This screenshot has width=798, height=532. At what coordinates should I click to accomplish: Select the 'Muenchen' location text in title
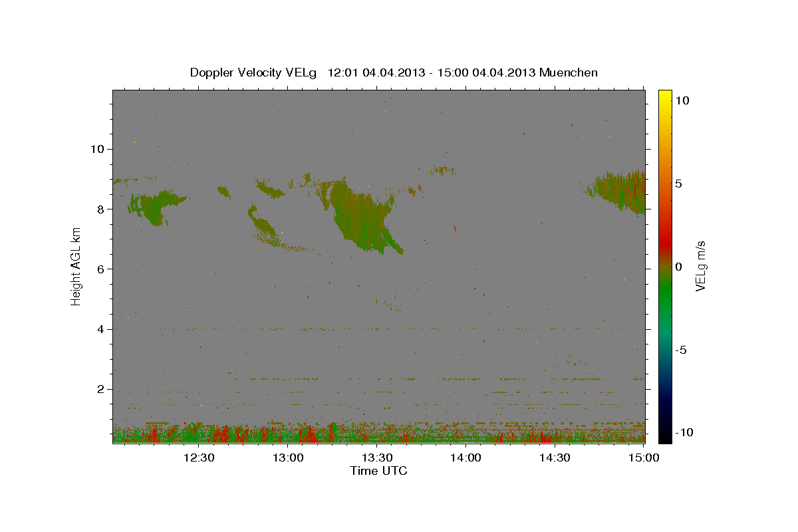point(569,72)
